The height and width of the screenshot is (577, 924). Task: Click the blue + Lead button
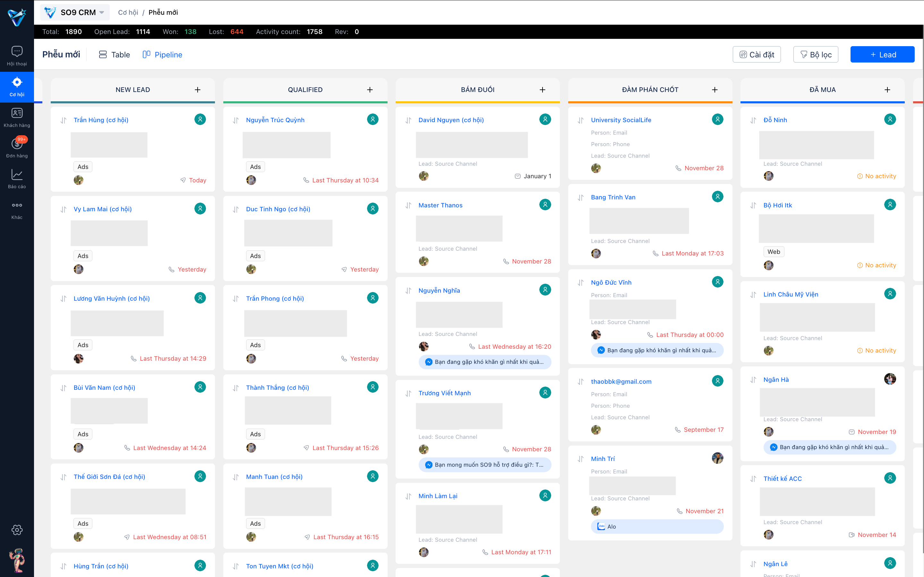(882, 54)
